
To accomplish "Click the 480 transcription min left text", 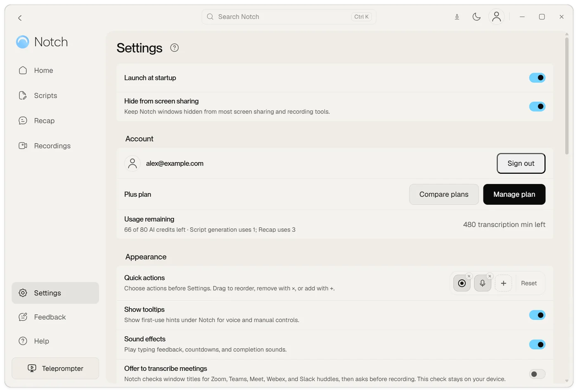I will click(x=504, y=224).
